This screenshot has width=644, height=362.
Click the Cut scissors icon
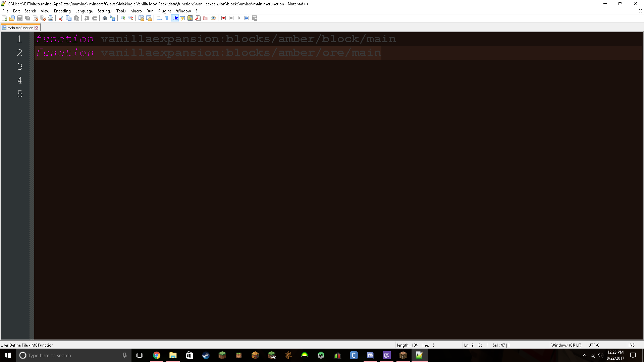[61, 18]
